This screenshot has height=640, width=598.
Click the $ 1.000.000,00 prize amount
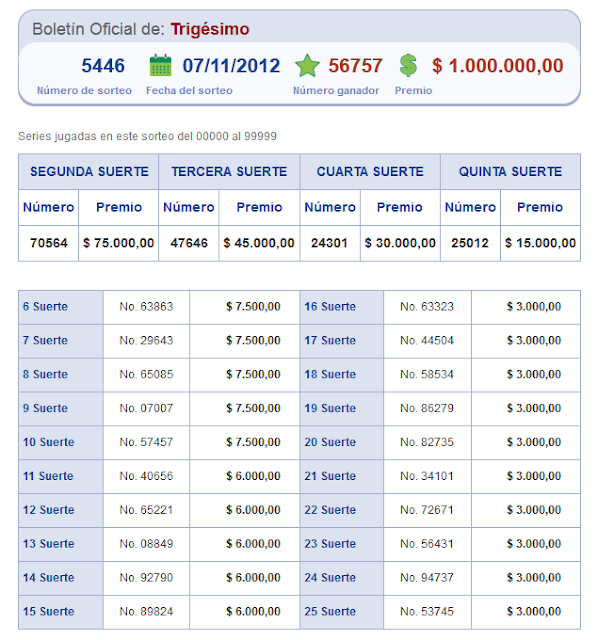[498, 66]
